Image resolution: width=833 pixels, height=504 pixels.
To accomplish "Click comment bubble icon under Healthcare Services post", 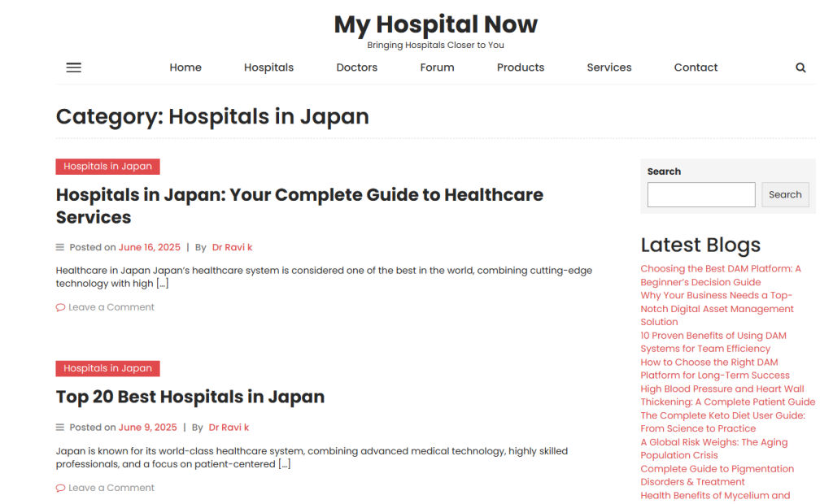I will pyautogui.click(x=60, y=307).
